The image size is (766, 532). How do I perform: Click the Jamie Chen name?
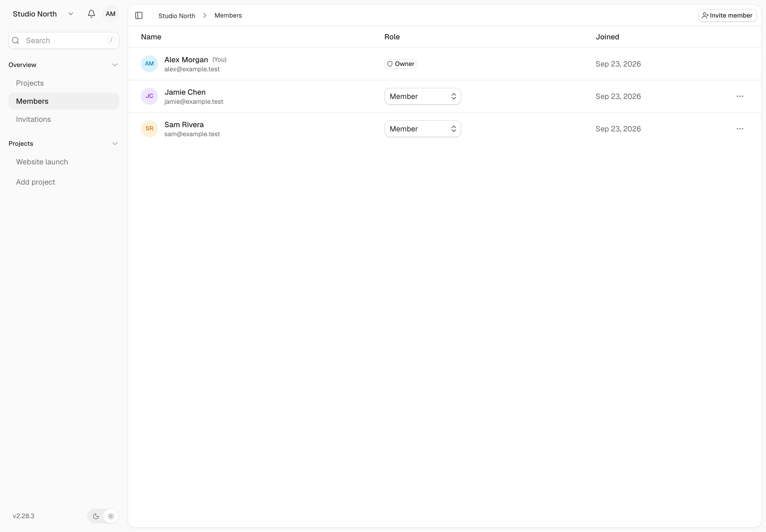click(x=185, y=92)
